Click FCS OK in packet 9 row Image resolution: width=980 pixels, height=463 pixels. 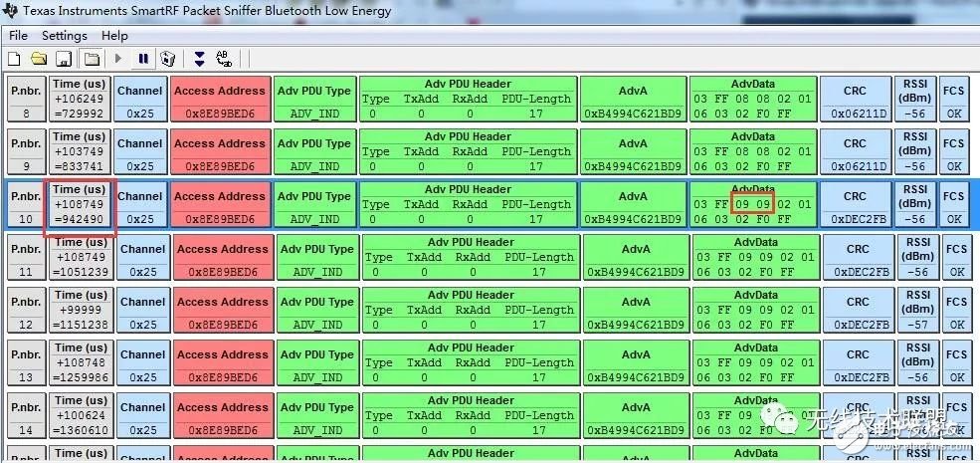(x=954, y=151)
